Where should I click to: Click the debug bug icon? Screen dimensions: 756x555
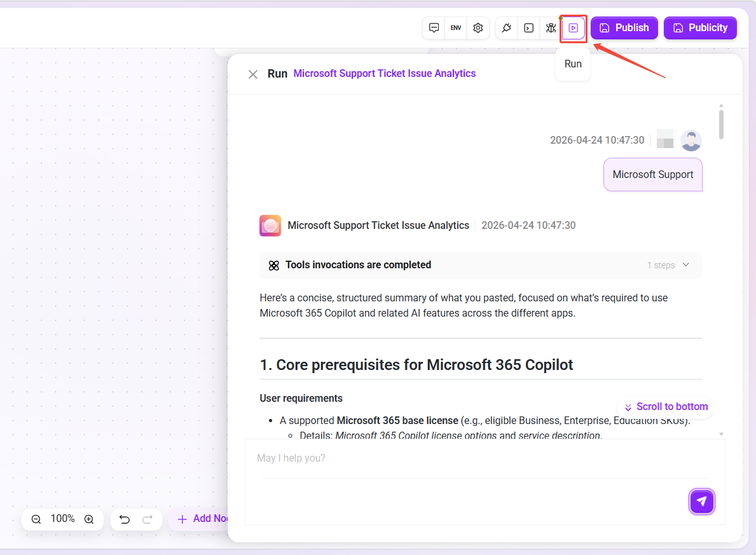tap(551, 28)
